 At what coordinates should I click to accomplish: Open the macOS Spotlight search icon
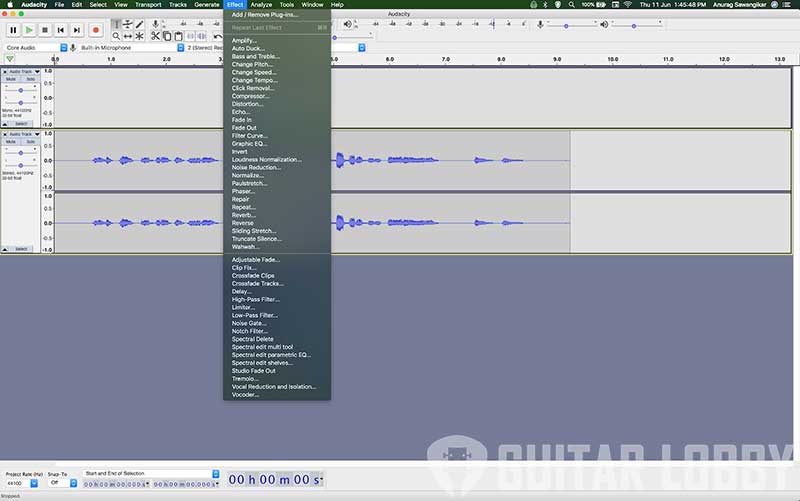point(571,5)
